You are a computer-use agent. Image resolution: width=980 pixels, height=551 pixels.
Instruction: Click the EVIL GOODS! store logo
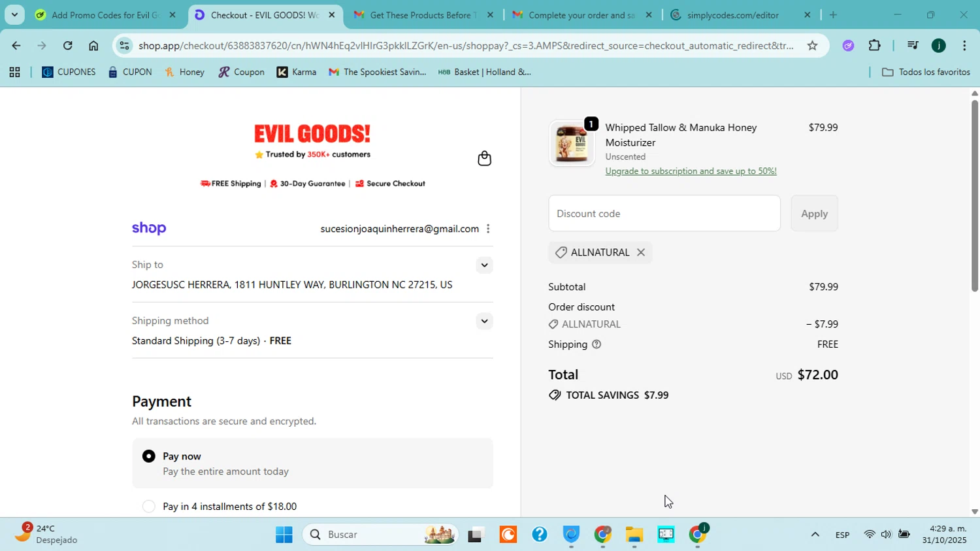coord(312,134)
